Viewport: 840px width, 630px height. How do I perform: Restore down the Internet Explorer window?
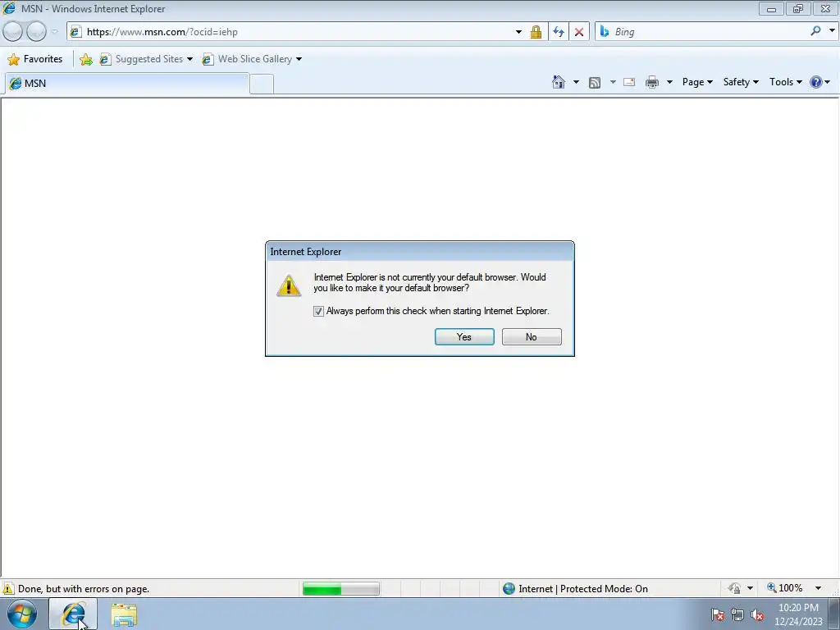tap(798, 9)
